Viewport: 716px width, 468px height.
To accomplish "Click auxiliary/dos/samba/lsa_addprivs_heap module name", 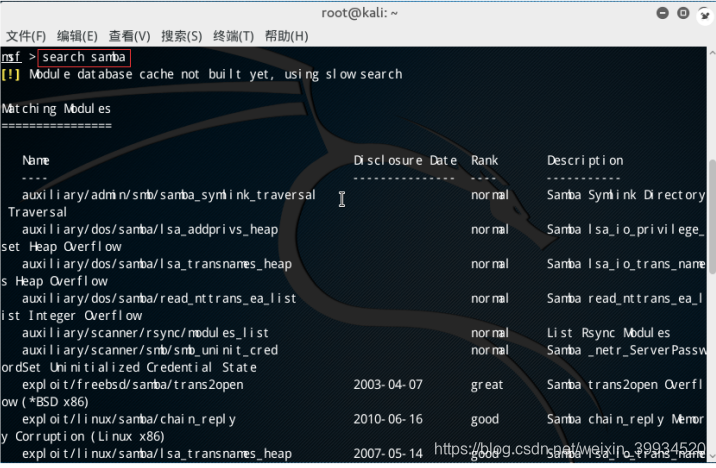I will point(150,230).
